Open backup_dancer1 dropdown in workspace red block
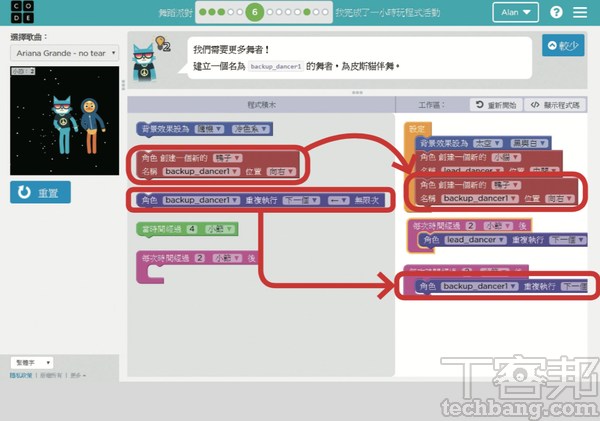Viewport: 600px width, 421px height. click(480, 198)
